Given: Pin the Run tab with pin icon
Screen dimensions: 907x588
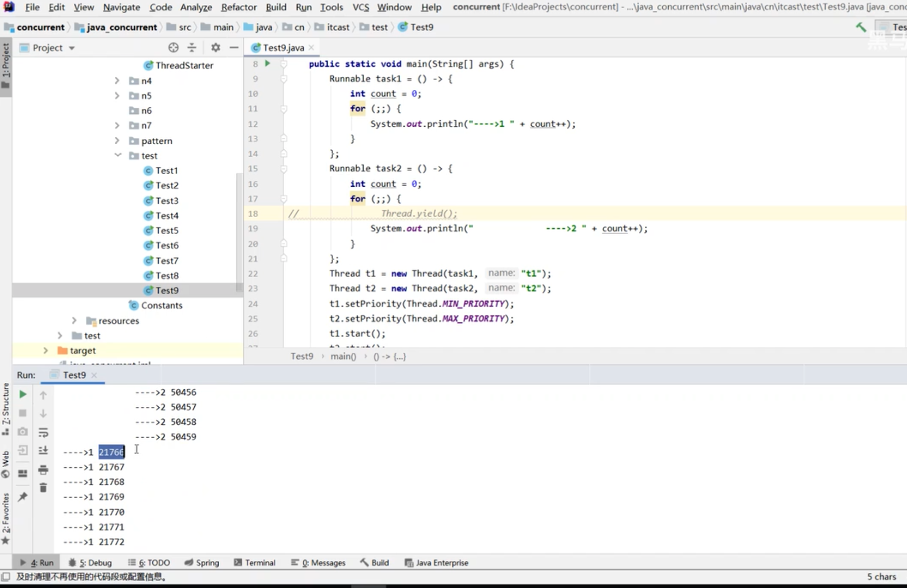Looking at the screenshot, I should [22, 497].
